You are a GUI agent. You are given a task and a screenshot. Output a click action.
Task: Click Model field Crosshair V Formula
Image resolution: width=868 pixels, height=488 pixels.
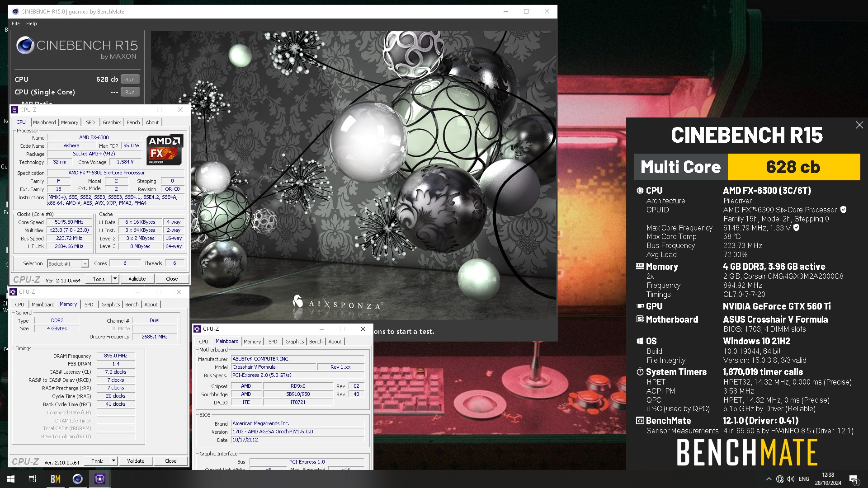point(273,367)
